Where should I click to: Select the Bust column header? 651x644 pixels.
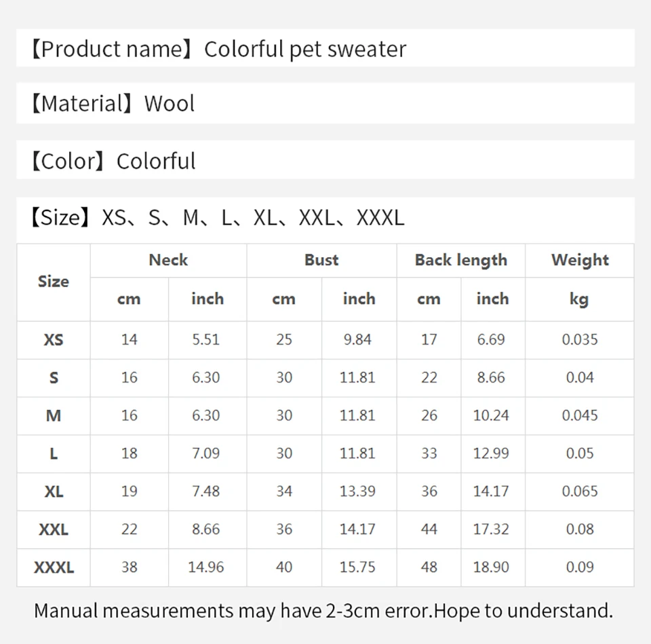tap(321, 260)
